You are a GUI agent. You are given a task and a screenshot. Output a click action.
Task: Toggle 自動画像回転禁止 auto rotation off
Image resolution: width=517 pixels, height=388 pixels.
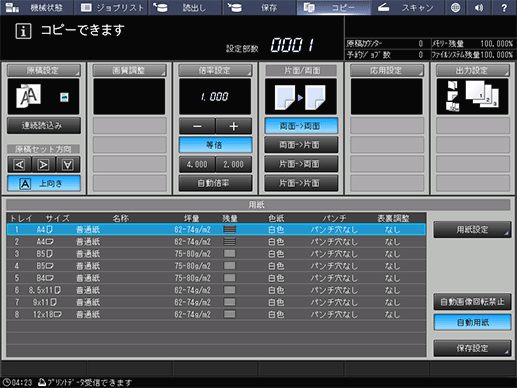(x=472, y=302)
